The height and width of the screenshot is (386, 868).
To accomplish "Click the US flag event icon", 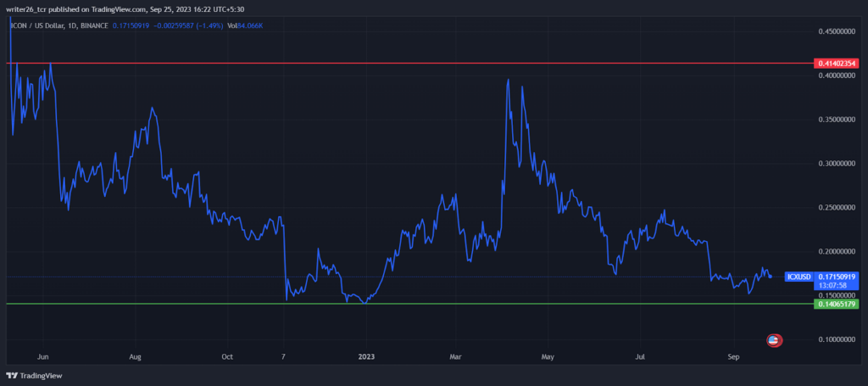I will click(774, 340).
